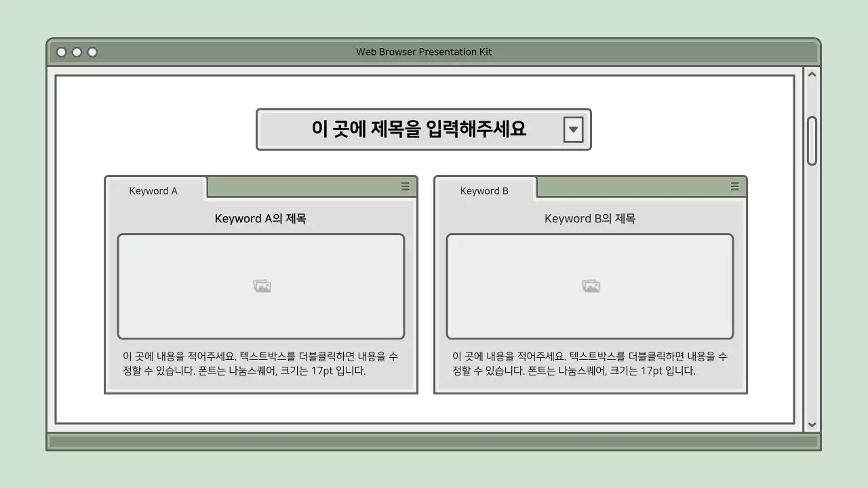The image size is (868, 488).
Task: Click the vertical scrollbar thumb
Action: point(812,139)
